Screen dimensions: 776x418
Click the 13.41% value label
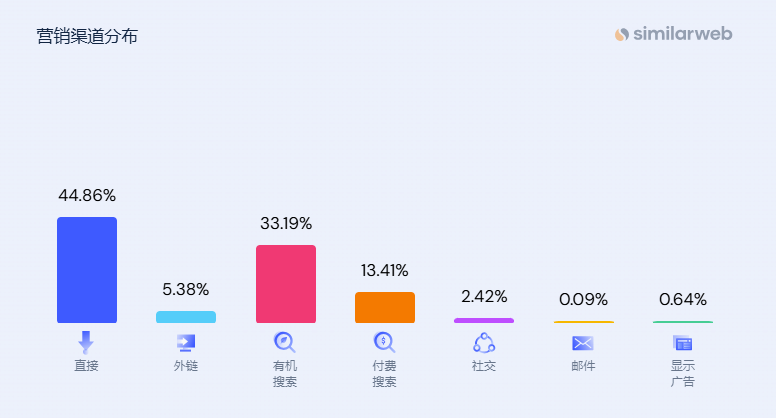385,270
